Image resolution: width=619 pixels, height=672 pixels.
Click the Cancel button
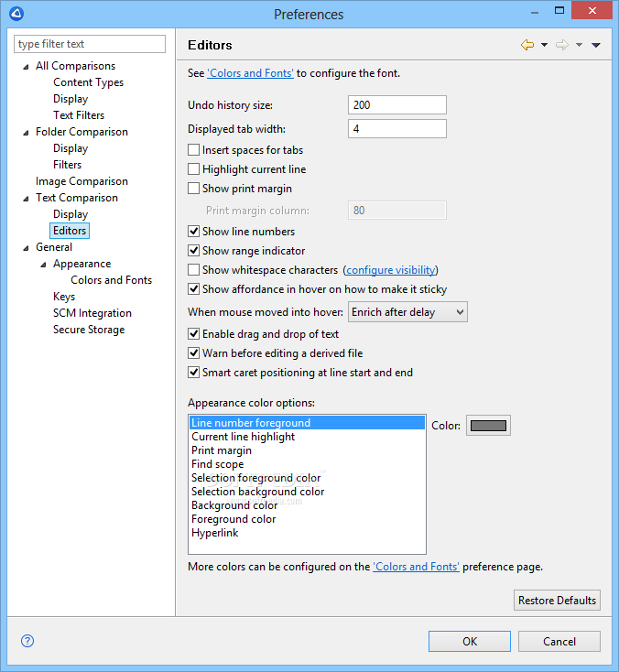pyautogui.click(x=559, y=641)
